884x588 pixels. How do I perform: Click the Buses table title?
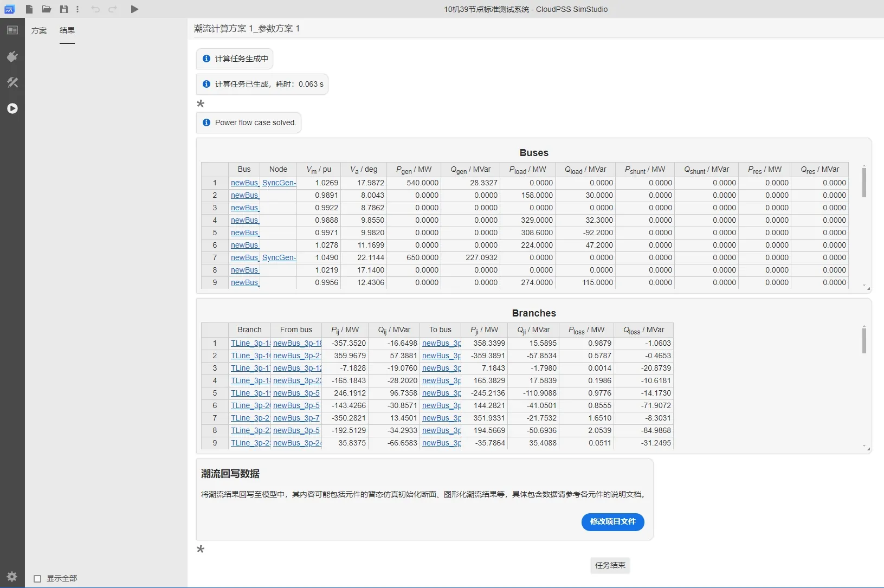(x=534, y=153)
